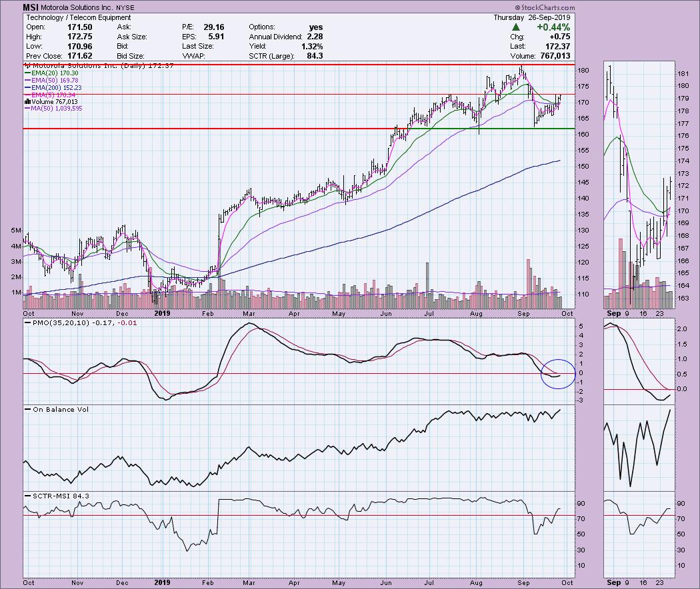Viewport: 700px width, 589px height.
Task: Click the On Balance Vol panel label
Action: pyautogui.click(x=61, y=409)
